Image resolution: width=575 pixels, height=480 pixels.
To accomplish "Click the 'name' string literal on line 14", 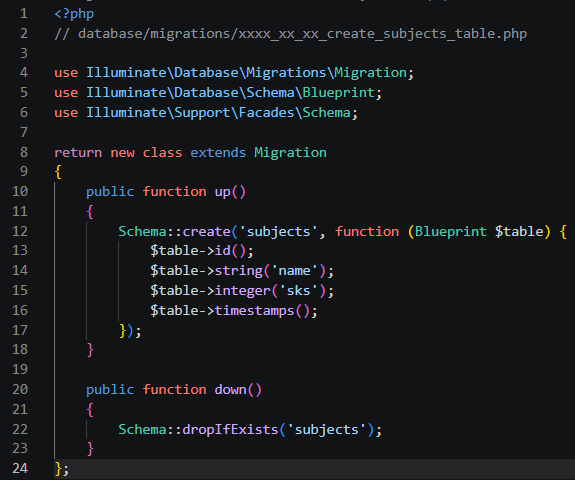I will tap(294, 271).
